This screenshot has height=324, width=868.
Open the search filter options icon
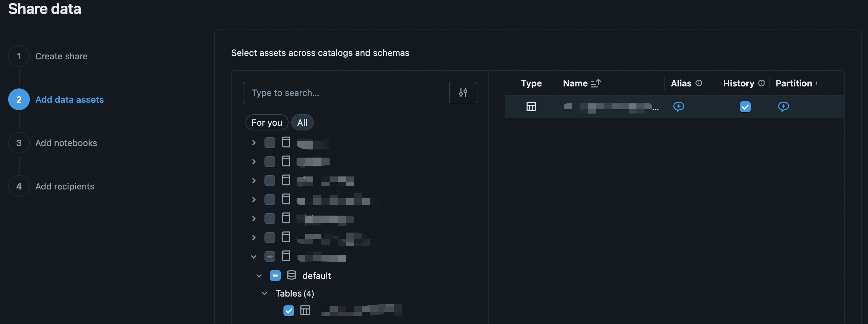(463, 93)
